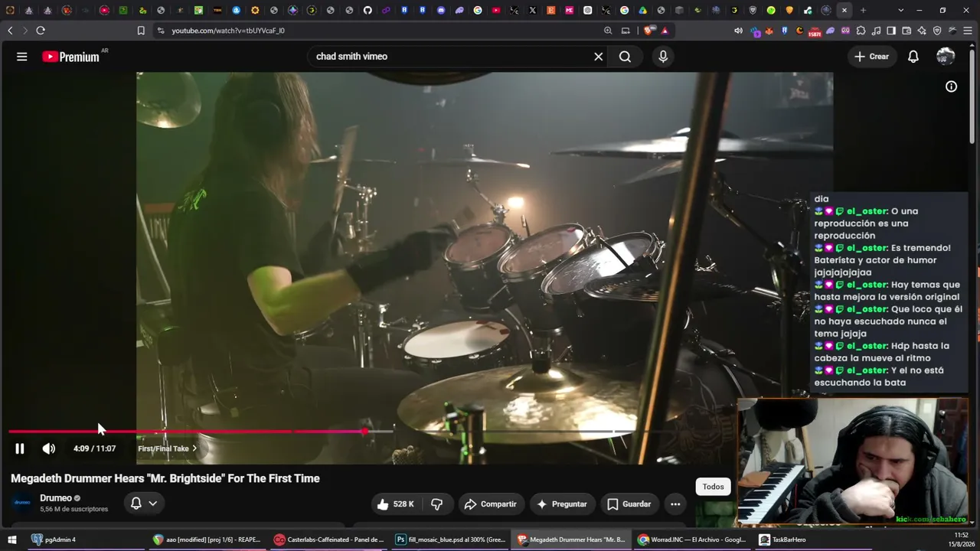Toggle the channel notification bell
980x551 pixels.
(136, 504)
